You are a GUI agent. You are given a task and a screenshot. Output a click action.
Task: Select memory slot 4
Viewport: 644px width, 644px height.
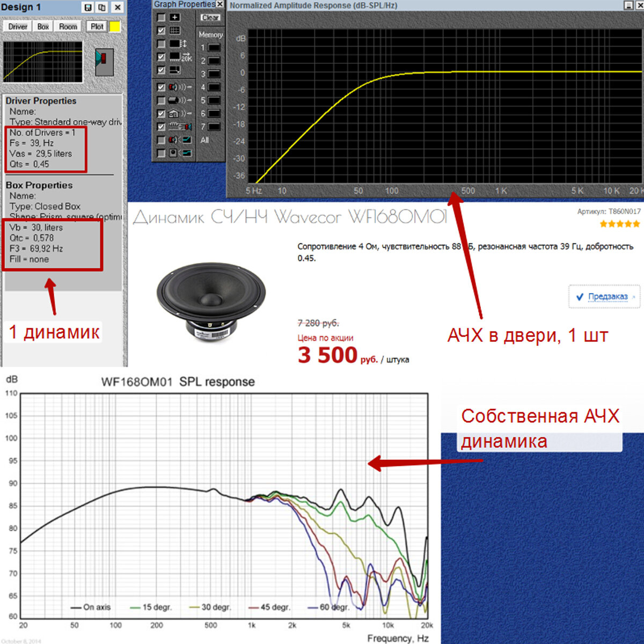(214, 87)
